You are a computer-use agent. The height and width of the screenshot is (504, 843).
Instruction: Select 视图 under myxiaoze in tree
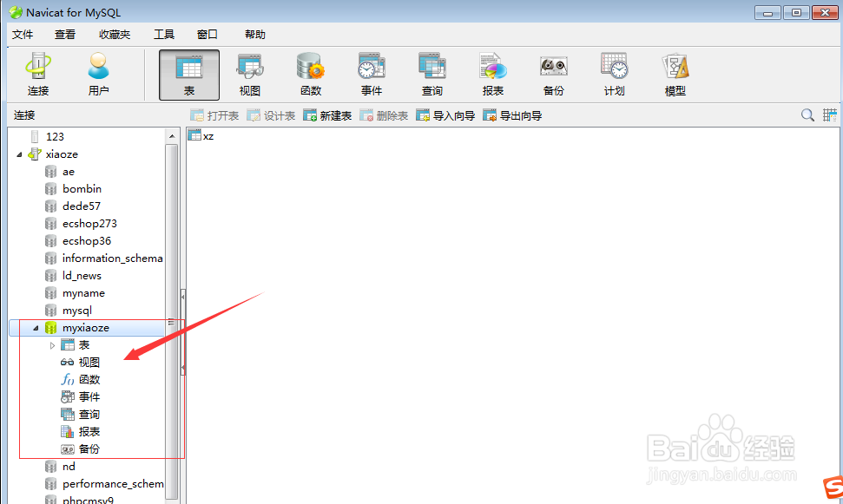(89, 363)
